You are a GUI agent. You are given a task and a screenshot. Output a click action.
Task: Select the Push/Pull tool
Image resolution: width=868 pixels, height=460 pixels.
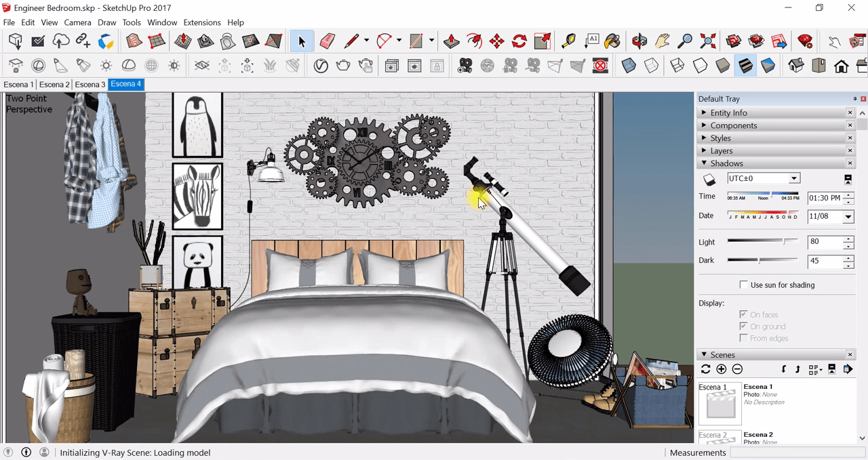[450, 41]
